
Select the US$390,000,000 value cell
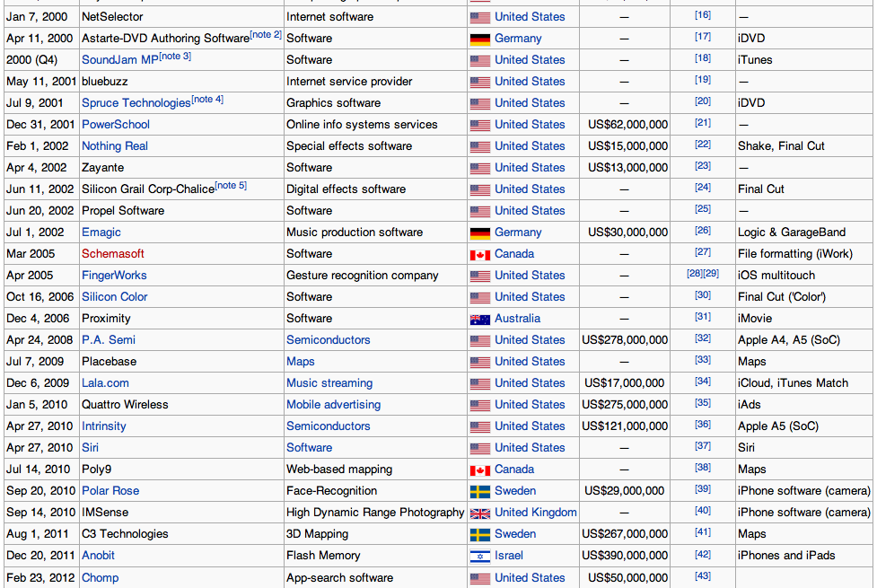point(625,555)
